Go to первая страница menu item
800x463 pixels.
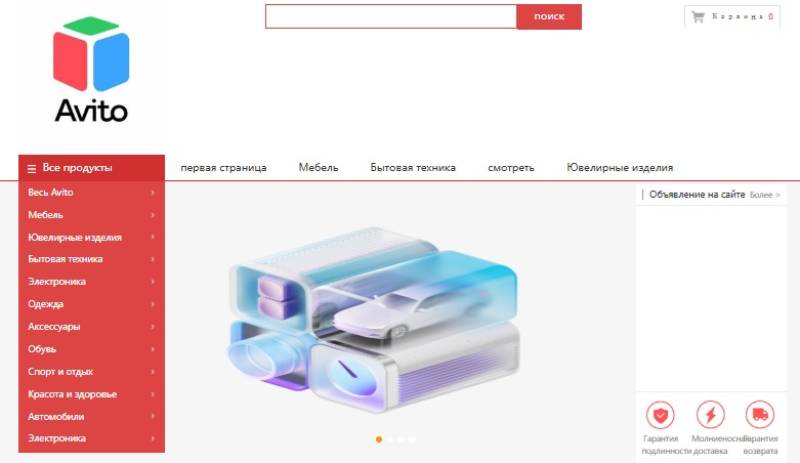223,167
